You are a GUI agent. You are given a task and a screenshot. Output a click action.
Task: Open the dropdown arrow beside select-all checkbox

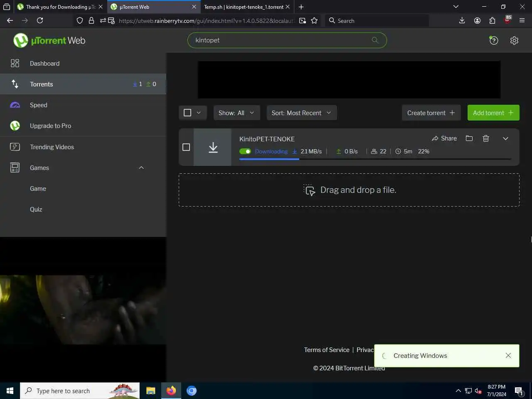pyautogui.click(x=199, y=113)
